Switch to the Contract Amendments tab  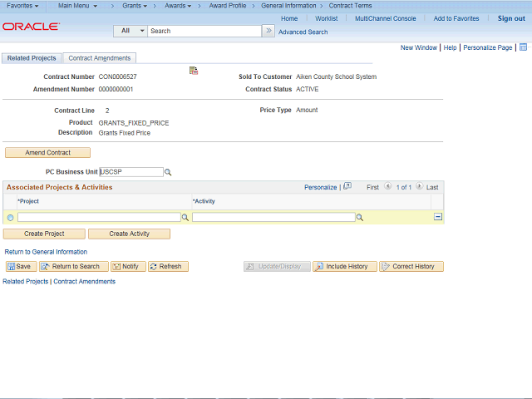100,58
